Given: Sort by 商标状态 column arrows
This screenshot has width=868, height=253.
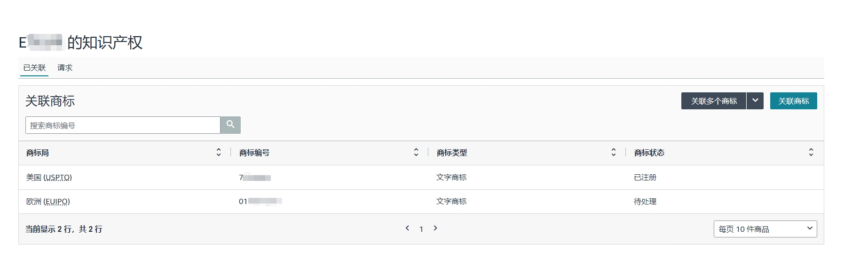Looking at the screenshot, I should [811, 152].
